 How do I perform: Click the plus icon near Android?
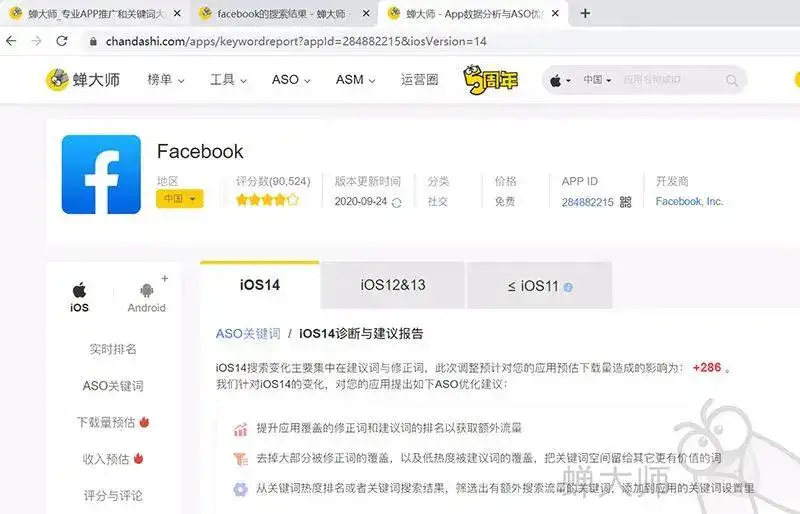(x=165, y=278)
